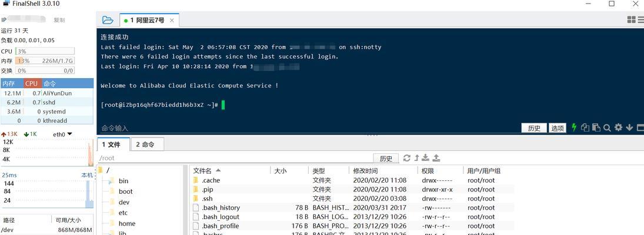
Task: Select the sshd process row
Action: [47, 102]
